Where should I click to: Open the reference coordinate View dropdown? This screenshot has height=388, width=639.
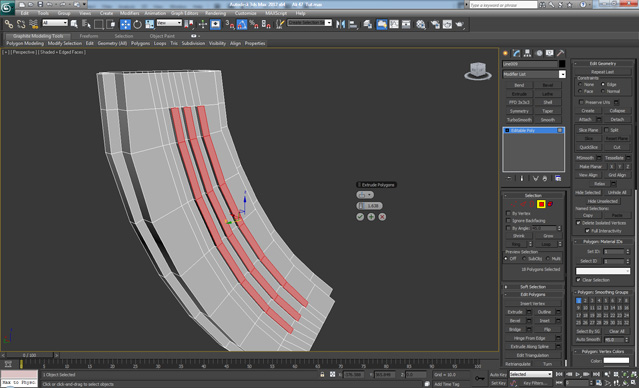point(169,23)
